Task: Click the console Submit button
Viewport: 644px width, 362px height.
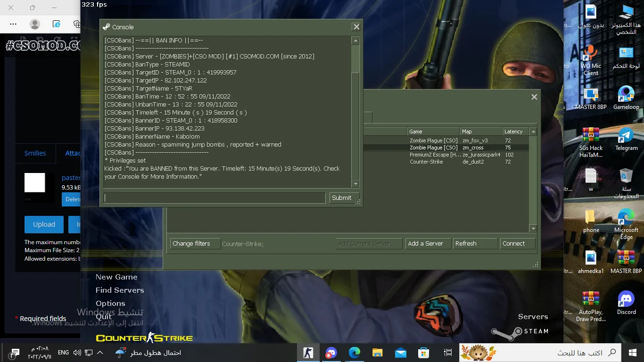Action: (x=344, y=198)
